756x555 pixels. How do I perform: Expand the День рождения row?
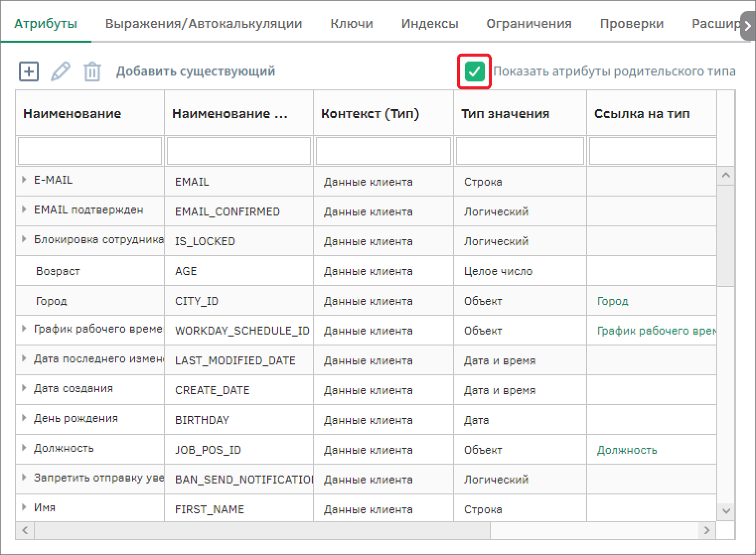24,418
